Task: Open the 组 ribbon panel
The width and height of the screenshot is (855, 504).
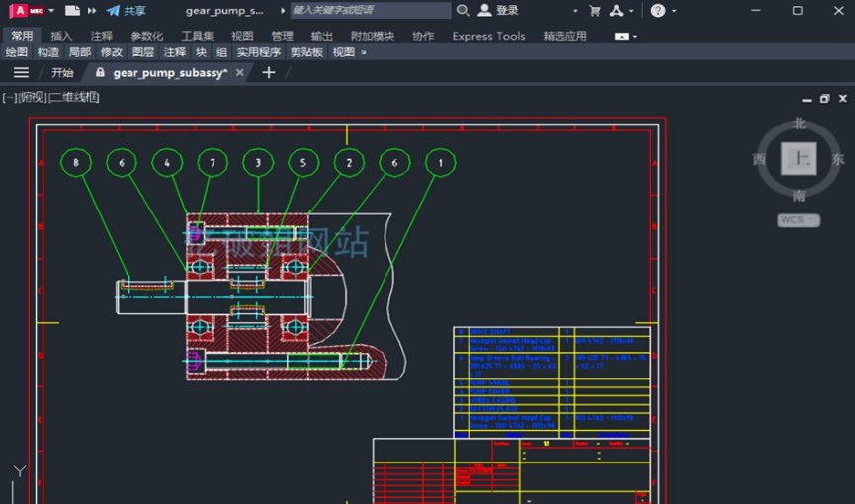Action: click(x=221, y=52)
